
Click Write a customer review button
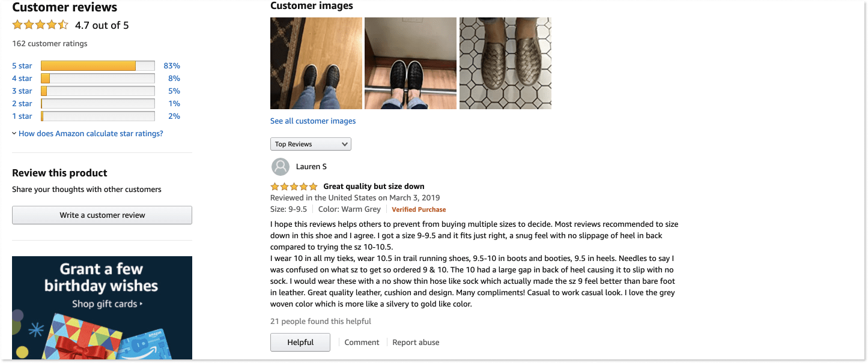pyautogui.click(x=102, y=215)
